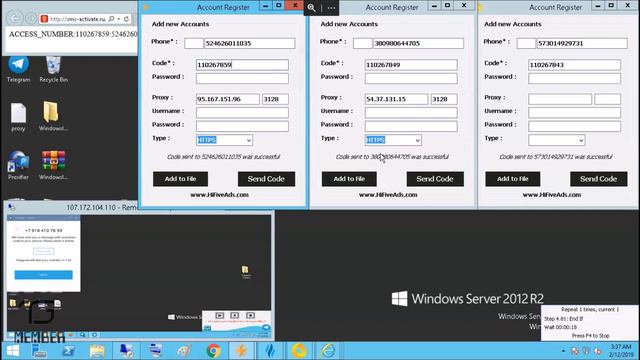Click proxy Password field in middle window
640x360 pixels.
click(411, 126)
